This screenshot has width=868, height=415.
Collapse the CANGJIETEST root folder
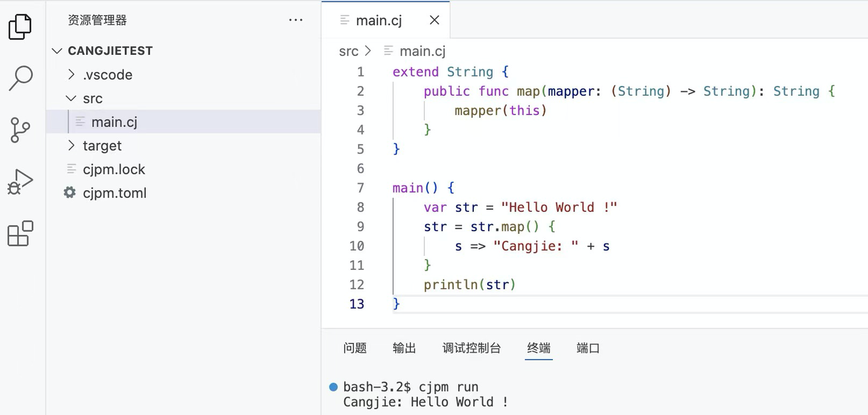click(x=57, y=51)
